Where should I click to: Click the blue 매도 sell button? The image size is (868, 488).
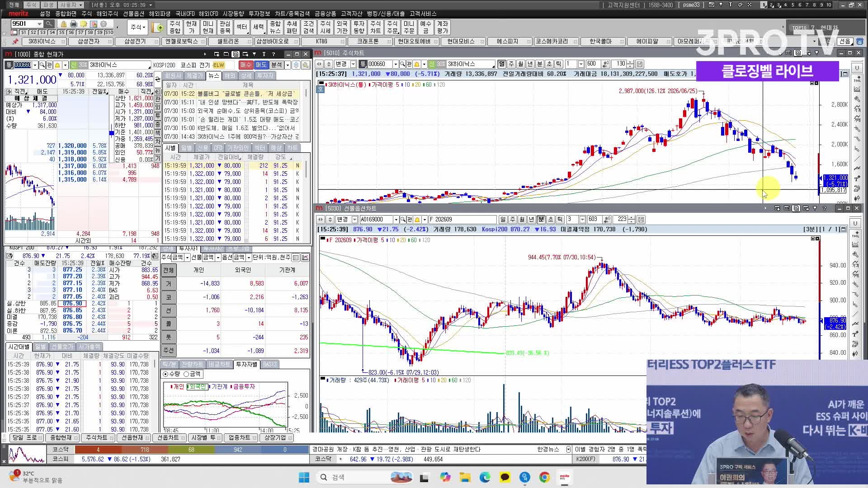tap(261, 65)
